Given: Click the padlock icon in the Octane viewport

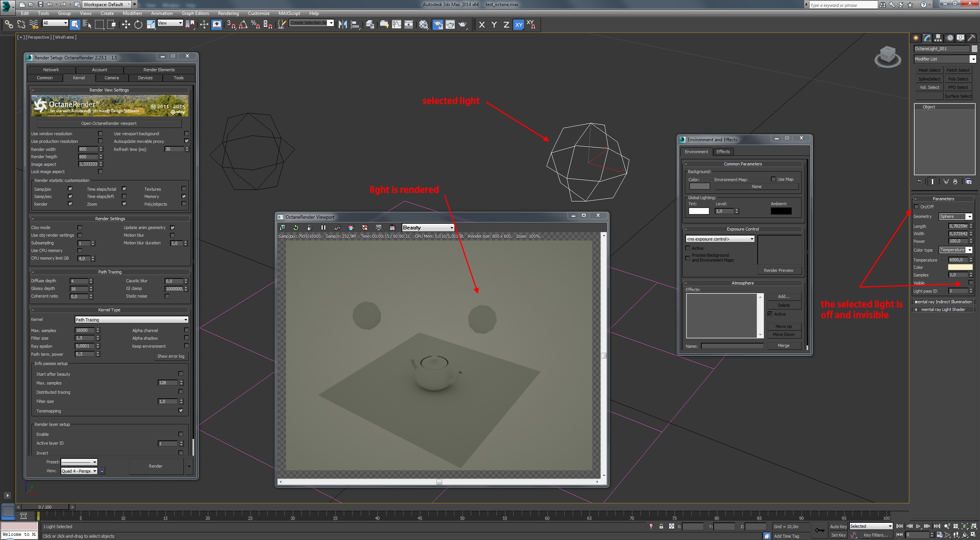Looking at the screenshot, I should (310, 227).
